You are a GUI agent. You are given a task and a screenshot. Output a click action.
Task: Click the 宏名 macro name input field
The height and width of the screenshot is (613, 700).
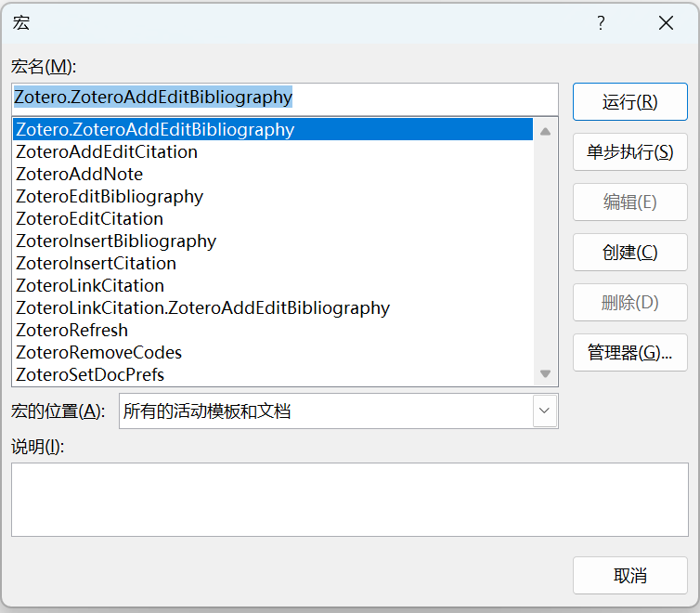285,98
